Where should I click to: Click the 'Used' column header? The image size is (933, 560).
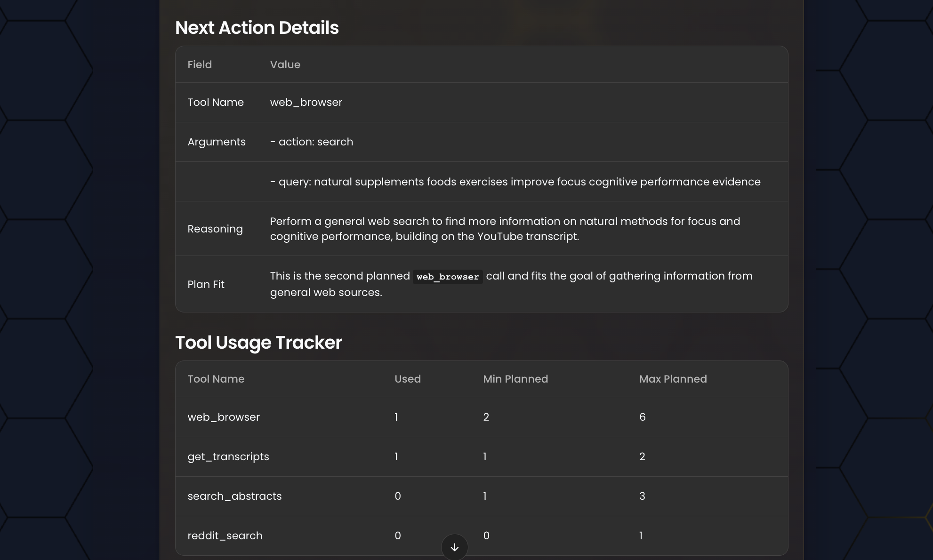pos(408,379)
